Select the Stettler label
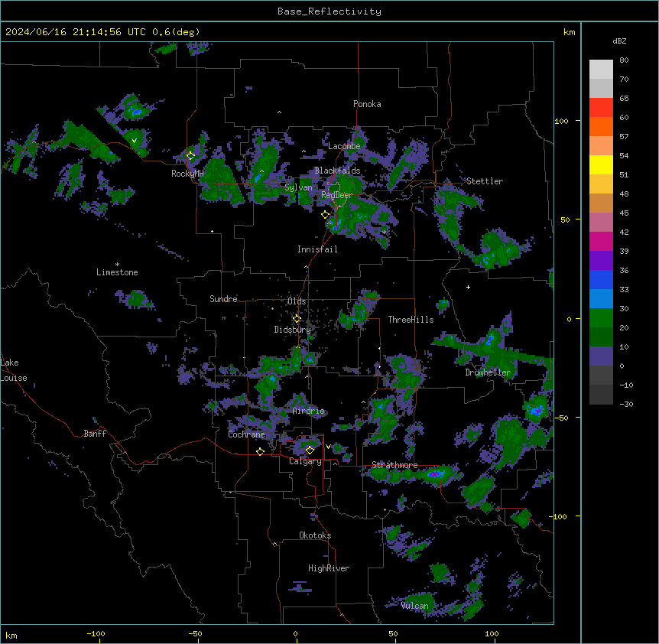Screen dimensions: 659x644 [x=485, y=181]
